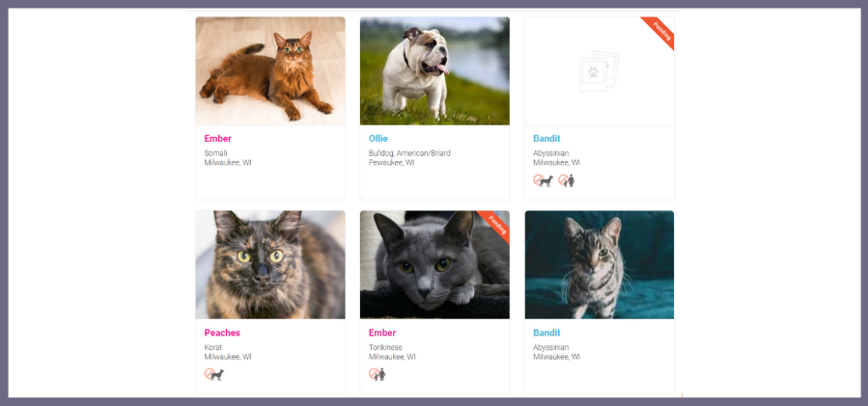Click the Pending ribbon over the gray cat photo
The width and height of the screenshot is (868, 406).
coord(495,225)
